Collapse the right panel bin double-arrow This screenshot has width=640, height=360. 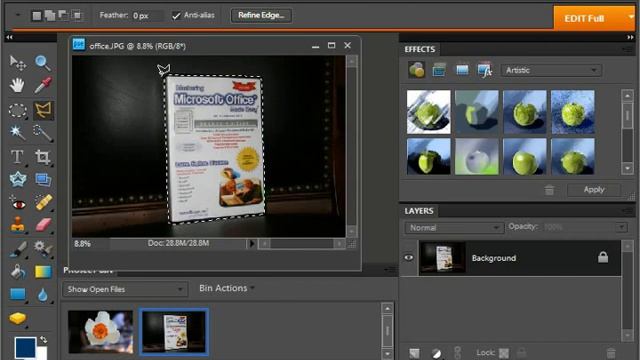pyautogui.click(x=630, y=37)
